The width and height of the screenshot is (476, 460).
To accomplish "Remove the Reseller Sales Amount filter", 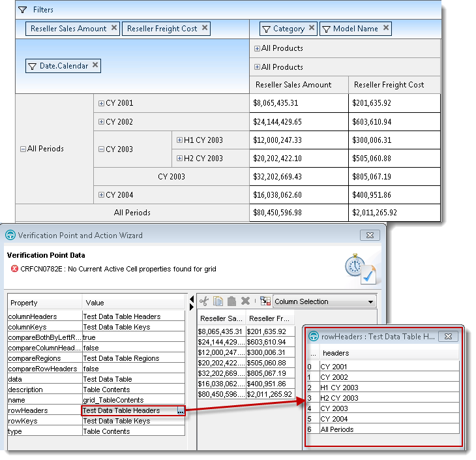I will (x=114, y=28).
